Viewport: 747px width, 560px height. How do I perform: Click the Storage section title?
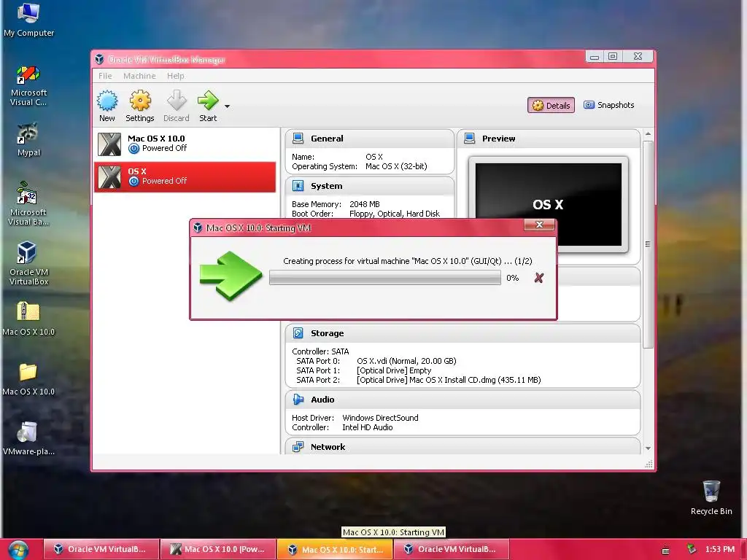328,333
